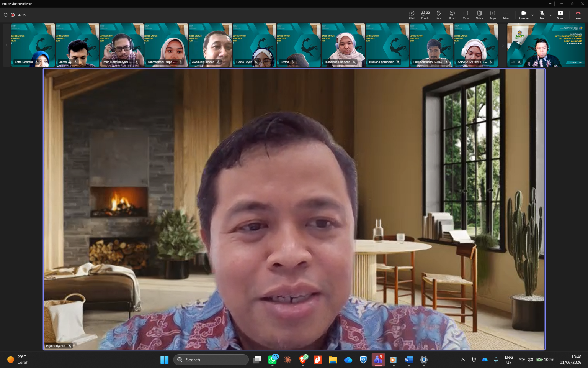The image size is (588, 368).
Task: Open Task View on taskbar
Action: coord(257,360)
